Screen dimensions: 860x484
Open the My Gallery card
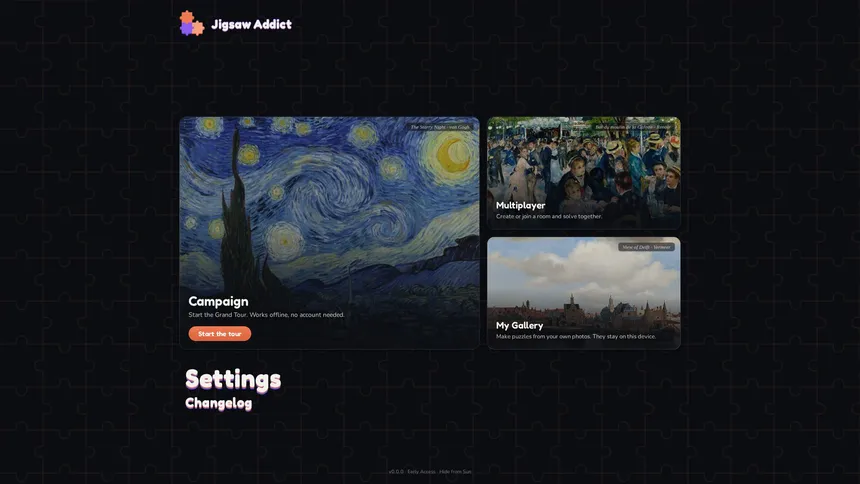tap(584, 293)
